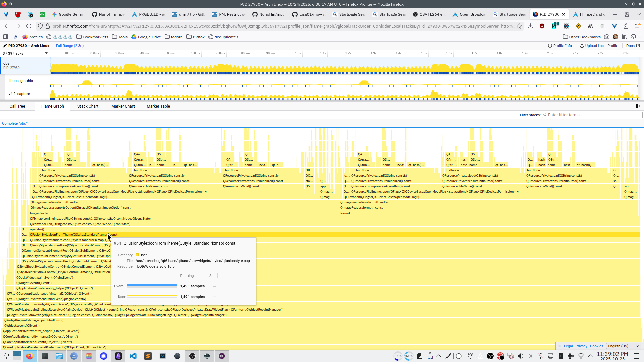Toggle the profiler sidebar panel button
This screenshot has height=362, width=644.
[638, 106]
